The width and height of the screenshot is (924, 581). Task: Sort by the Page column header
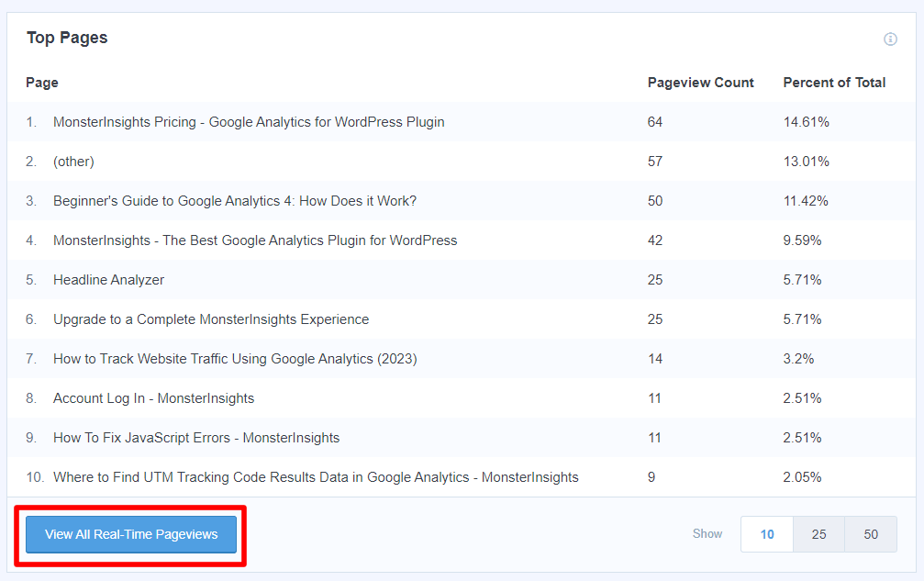click(x=41, y=82)
